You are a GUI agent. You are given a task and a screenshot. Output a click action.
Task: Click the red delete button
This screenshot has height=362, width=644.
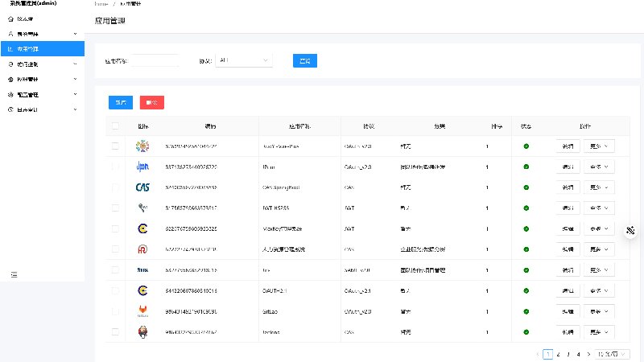152,103
